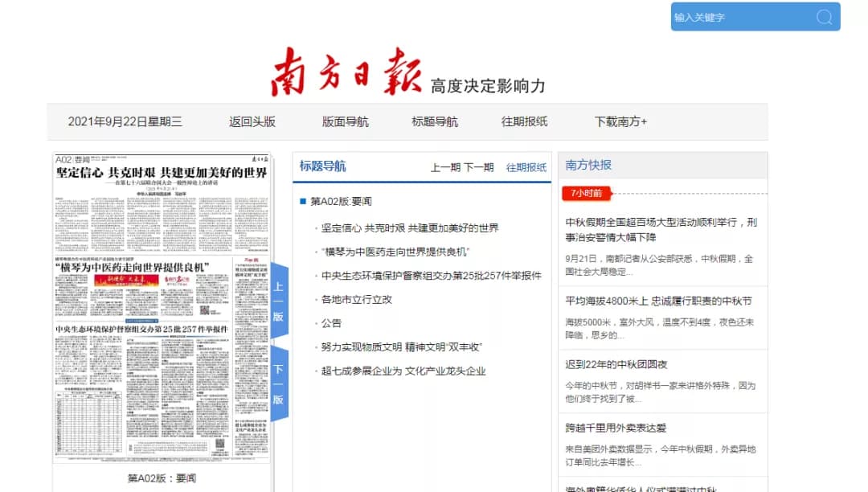Click the red 7小时前 time tag
This screenshot has width=868, height=492.
[x=586, y=193]
